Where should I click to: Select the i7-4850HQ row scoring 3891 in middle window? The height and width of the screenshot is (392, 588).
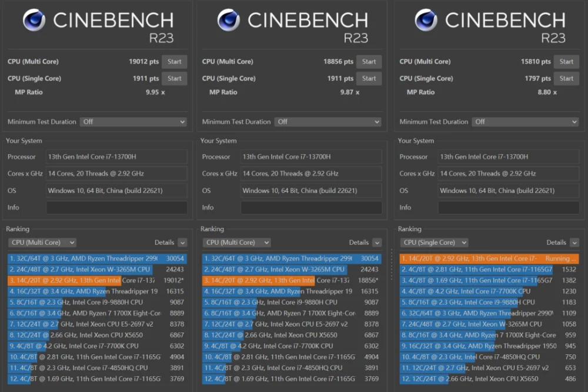pos(292,368)
